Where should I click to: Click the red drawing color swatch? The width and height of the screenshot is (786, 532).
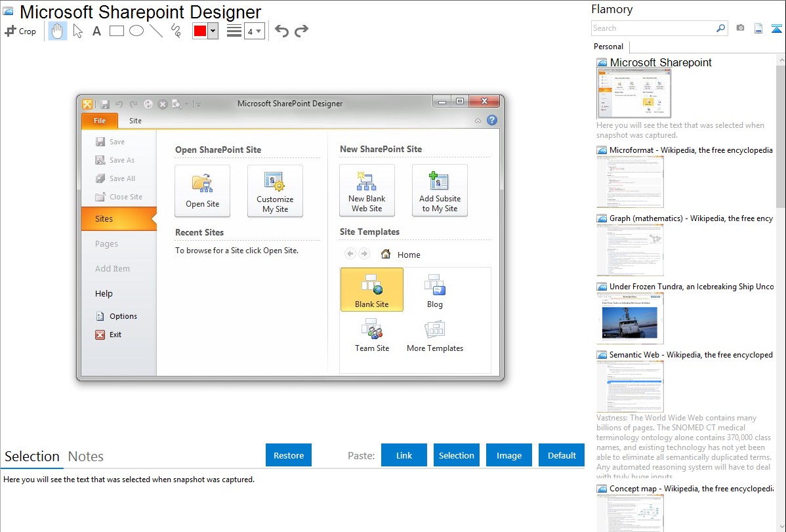(200, 31)
